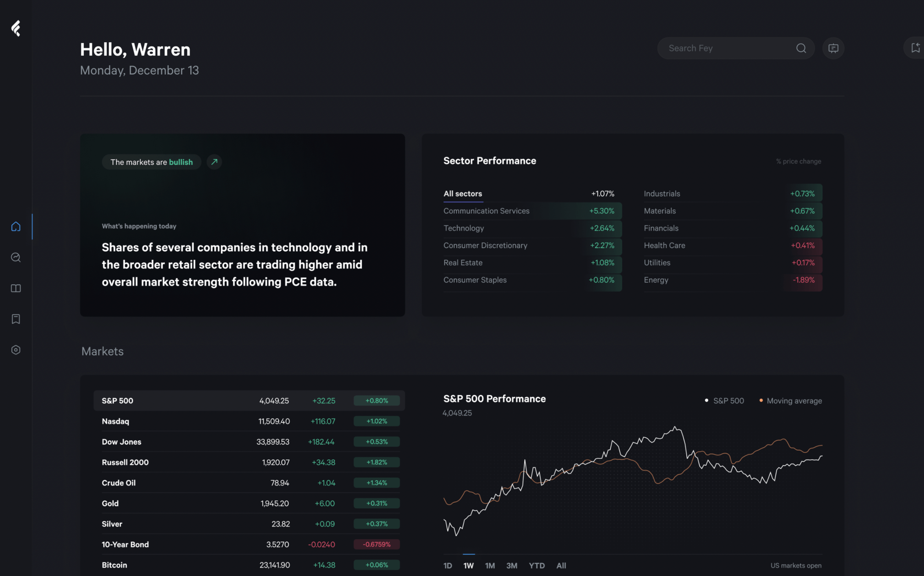The width and height of the screenshot is (924, 576).
Task: Open the bookmark sidebar icon
Action: pos(16,319)
